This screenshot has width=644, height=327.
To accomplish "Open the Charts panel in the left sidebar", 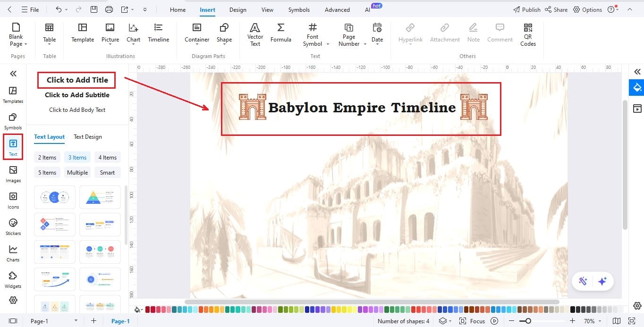I will tap(13, 252).
